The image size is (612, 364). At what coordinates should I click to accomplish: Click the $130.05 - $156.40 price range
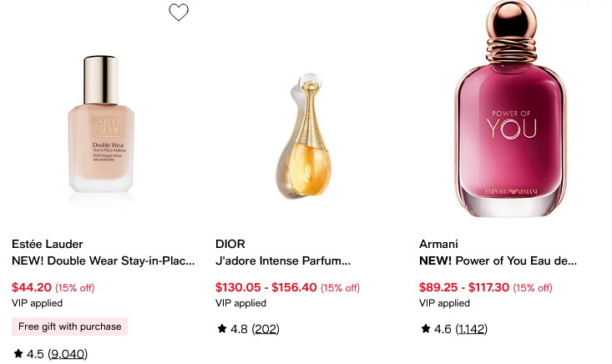coord(266,287)
